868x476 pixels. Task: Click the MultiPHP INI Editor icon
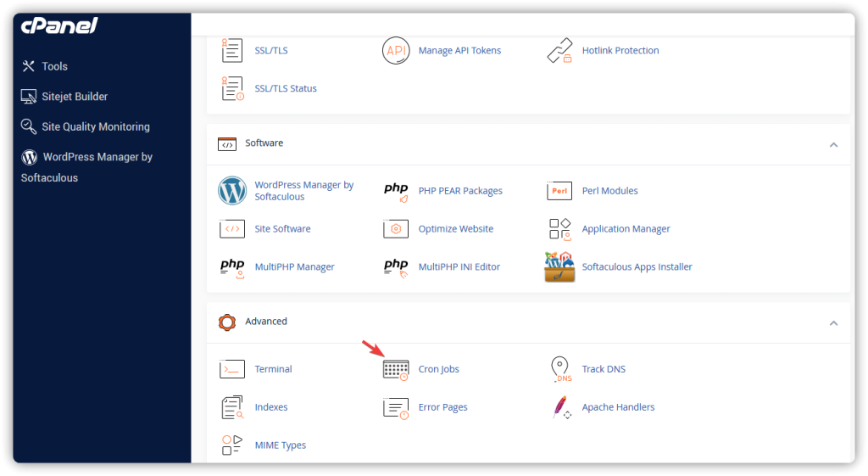396,267
